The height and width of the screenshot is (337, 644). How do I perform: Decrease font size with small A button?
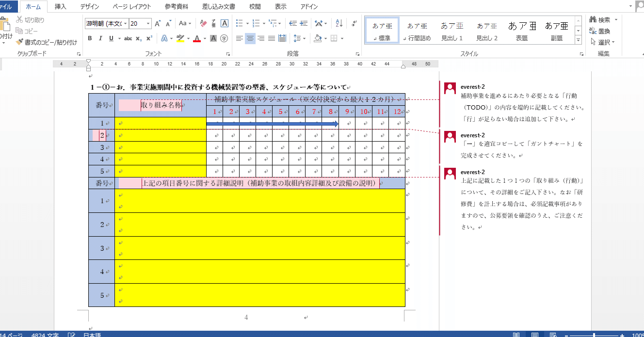point(168,23)
